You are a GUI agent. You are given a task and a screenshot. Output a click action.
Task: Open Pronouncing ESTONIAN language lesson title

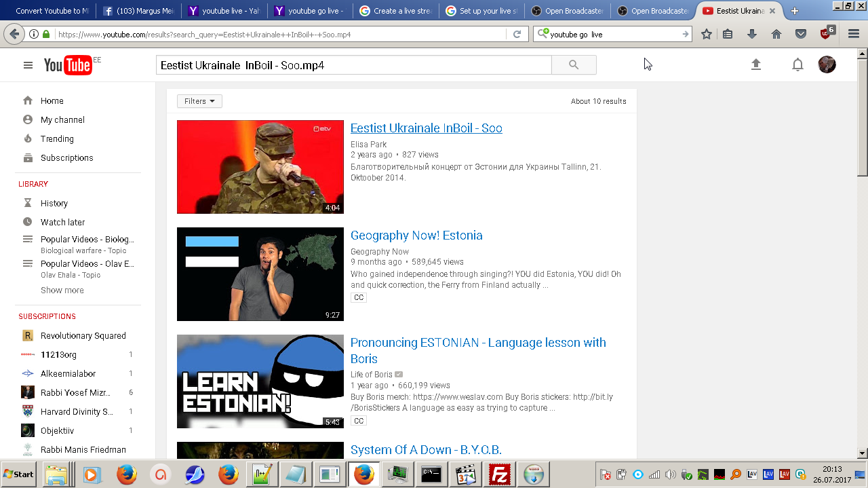coord(478,350)
